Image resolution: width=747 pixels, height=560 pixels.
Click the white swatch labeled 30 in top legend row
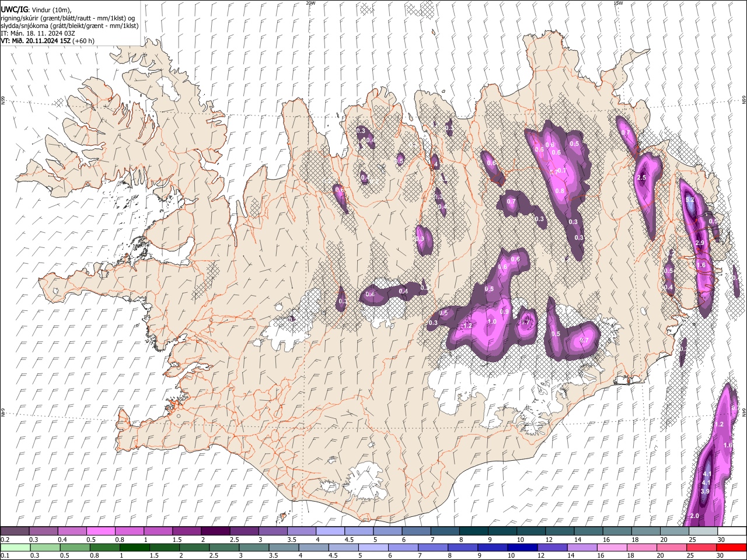pos(732,531)
